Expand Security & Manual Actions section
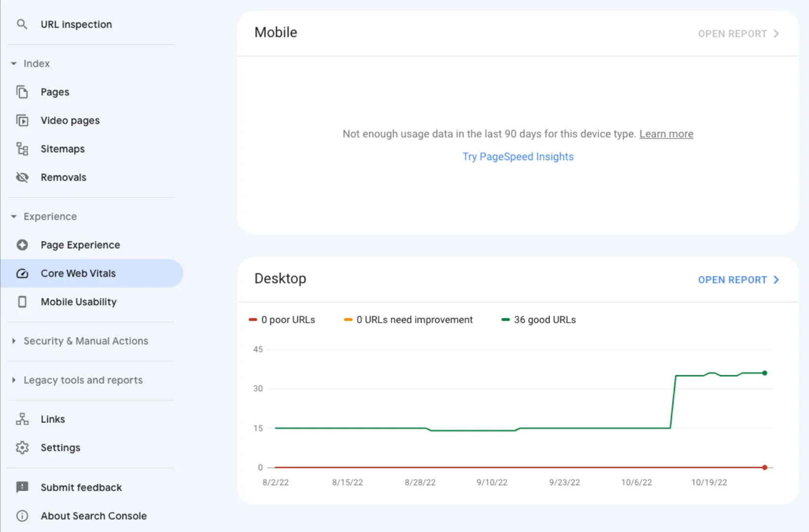This screenshot has width=809, height=532. (14, 341)
